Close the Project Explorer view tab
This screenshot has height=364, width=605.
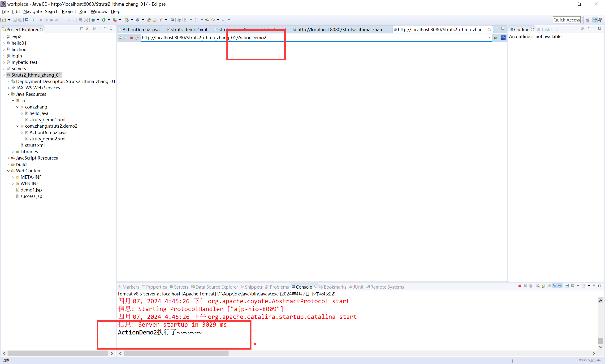coord(42,29)
